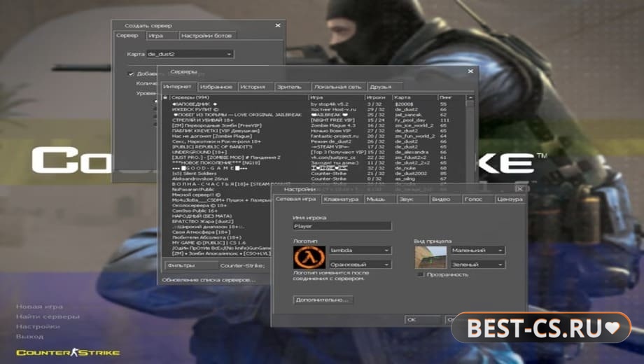Switch to Цензура settings tab

coord(510,199)
